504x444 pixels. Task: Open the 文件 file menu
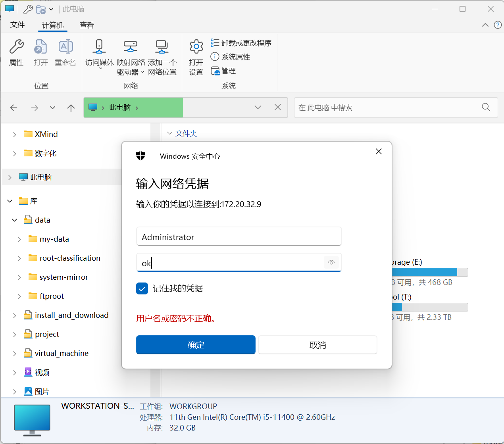(x=17, y=25)
